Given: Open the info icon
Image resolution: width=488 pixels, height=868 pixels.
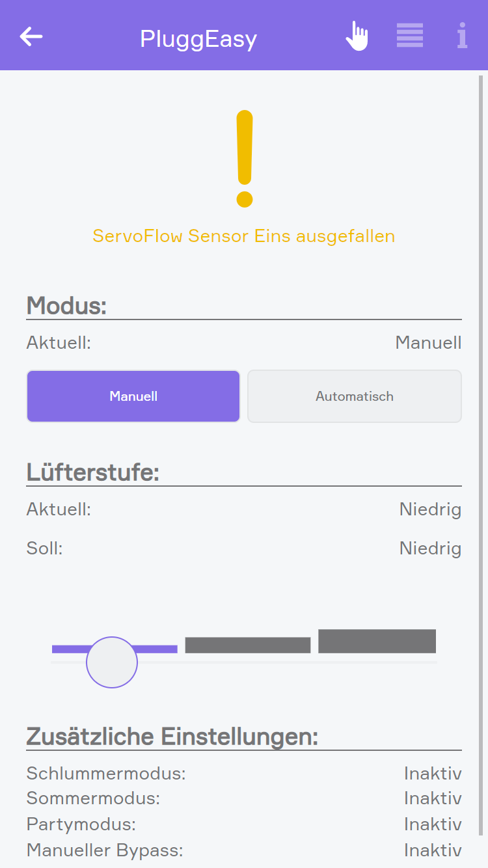Looking at the screenshot, I should tap(462, 36).
